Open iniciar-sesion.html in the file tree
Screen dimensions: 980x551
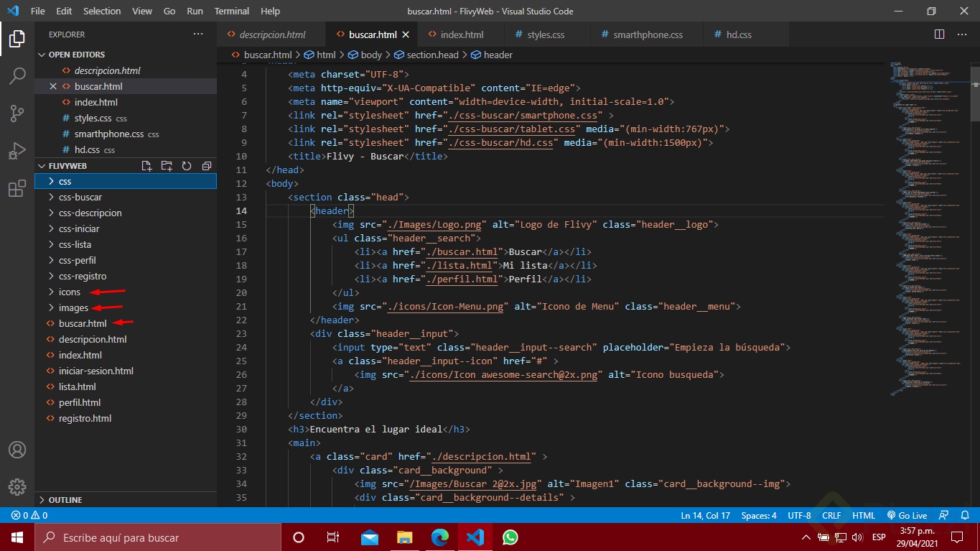tap(126, 371)
